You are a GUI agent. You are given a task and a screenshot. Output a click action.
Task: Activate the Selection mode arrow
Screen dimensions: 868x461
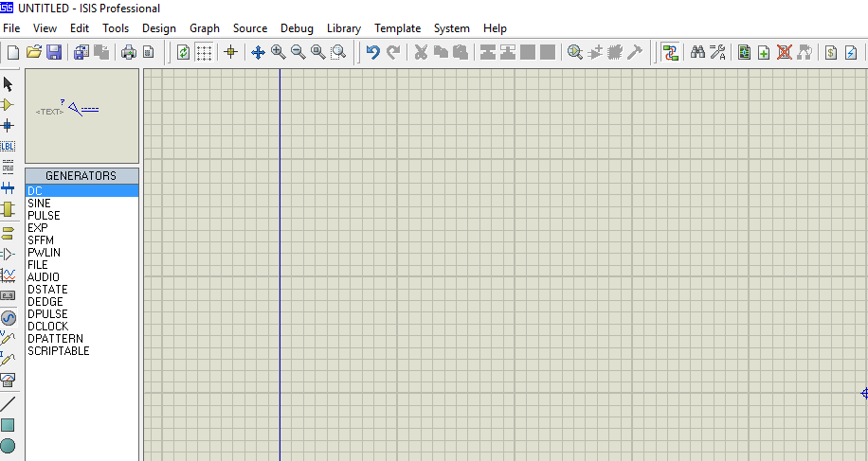[x=8, y=84]
